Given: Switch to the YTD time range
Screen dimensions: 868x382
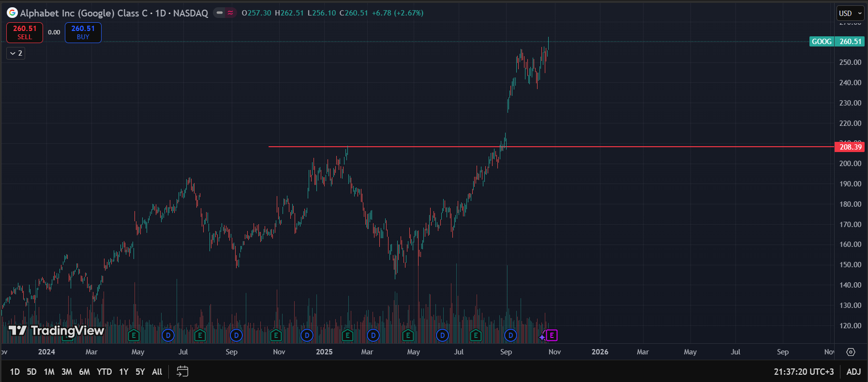Looking at the screenshot, I should pos(104,371).
